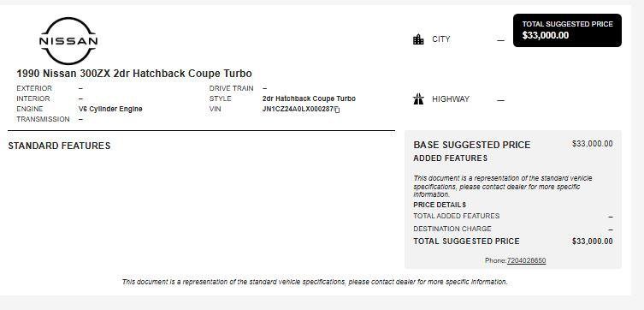Click the footer disclaimer text below the panel
644x310 pixels.
(315, 282)
